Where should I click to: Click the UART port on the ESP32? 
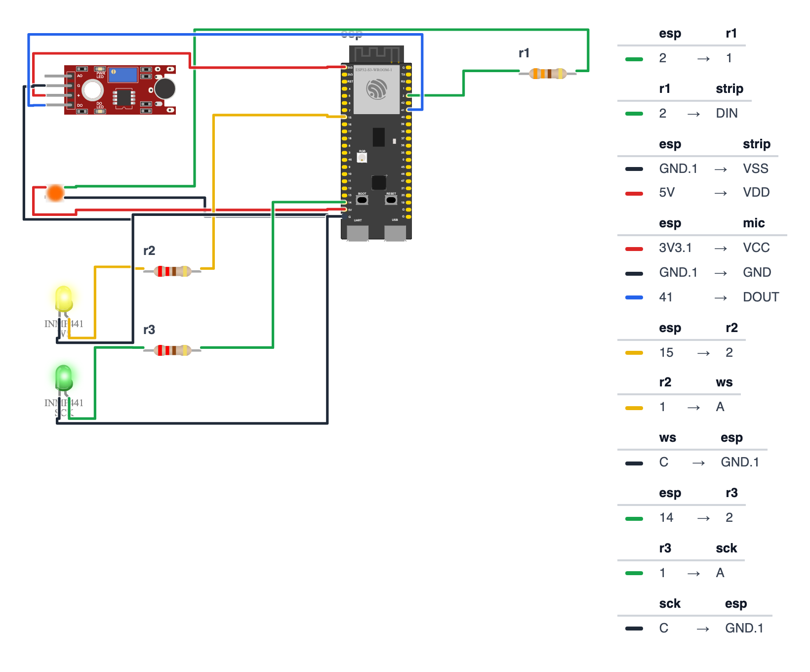(x=358, y=233)
